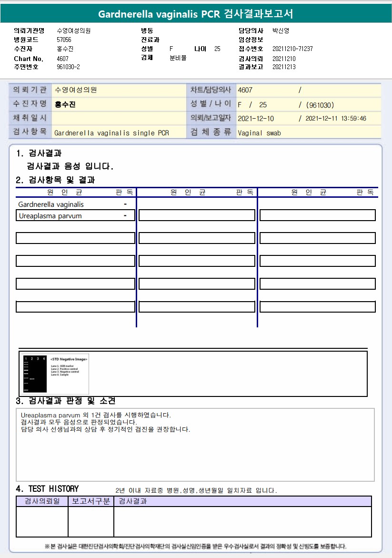Click the empty 채취일시 field
Viewport: 392px width, 558px height.
(x=119, y=118)
